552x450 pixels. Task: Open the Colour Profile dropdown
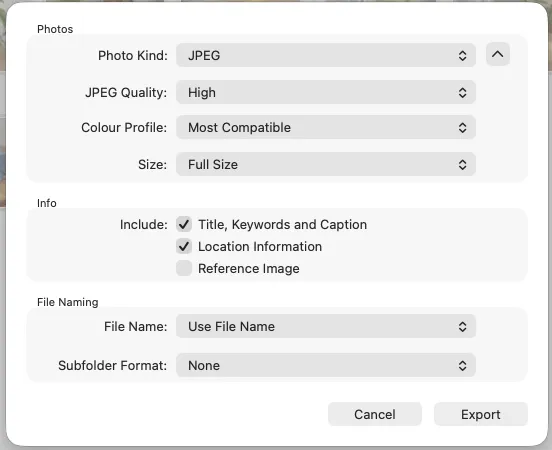click(326, 127)
